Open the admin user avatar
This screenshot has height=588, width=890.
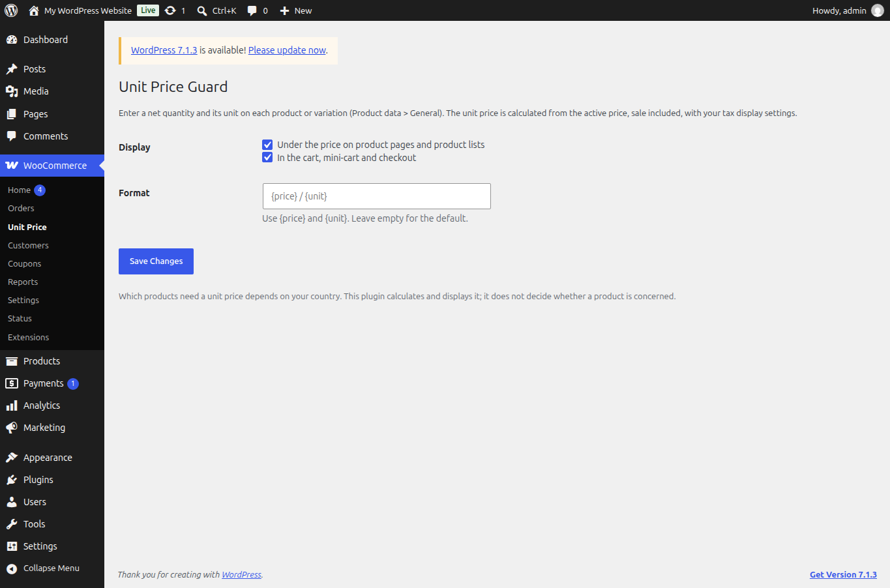tap(878, 10)
